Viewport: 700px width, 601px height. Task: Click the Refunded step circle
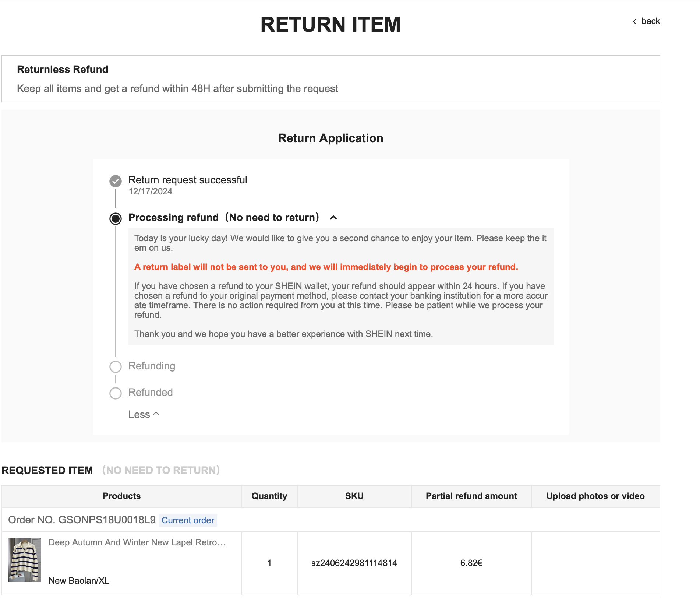(116, 393)
